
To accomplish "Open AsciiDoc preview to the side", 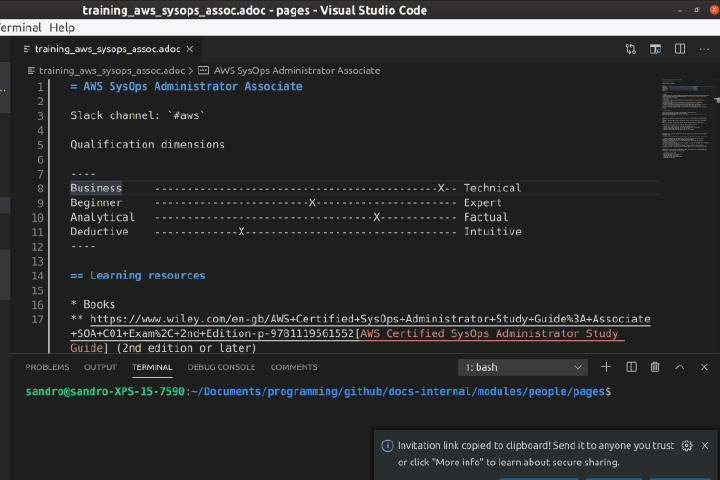I will click(656, 48).
